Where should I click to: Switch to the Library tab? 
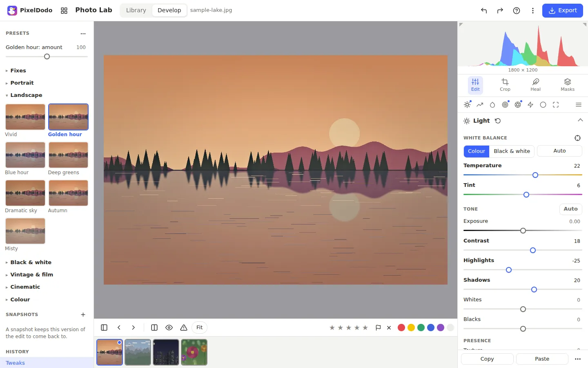click(136, 10)
